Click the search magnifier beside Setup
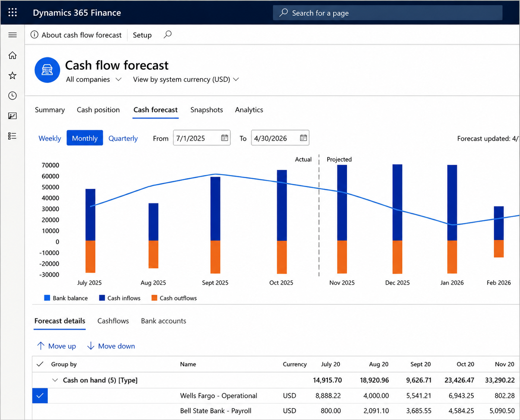Image resolution: width=520 pixels, height=420 pixels. [x=168, y=35]
